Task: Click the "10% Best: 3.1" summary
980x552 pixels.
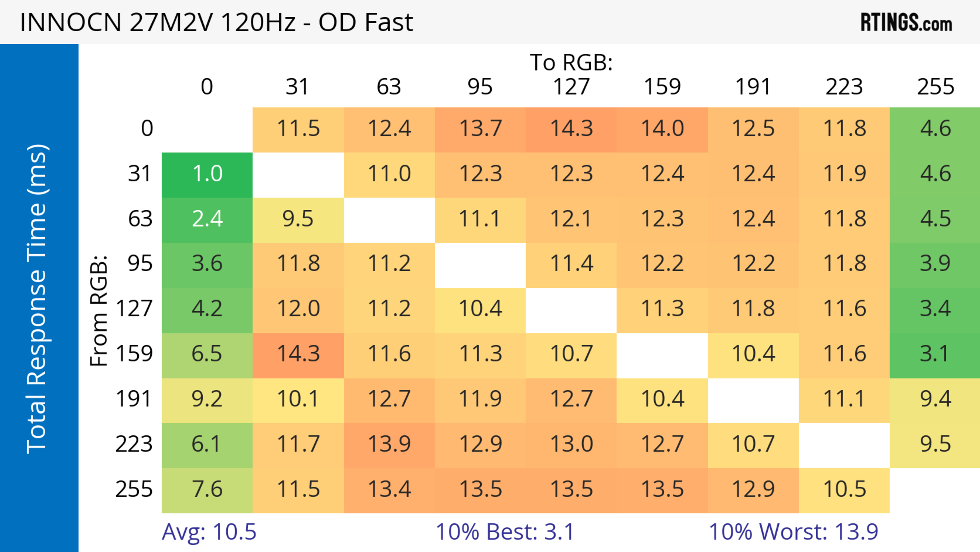Action: (505, 532)
